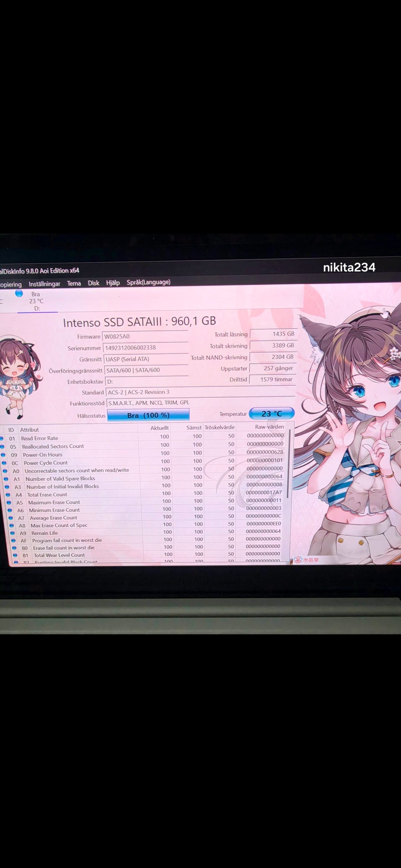Click status circle of Average Erase Count row
The height and width of the screenshot is (868, 401).
pyautogui.click(x=10, y=517)
